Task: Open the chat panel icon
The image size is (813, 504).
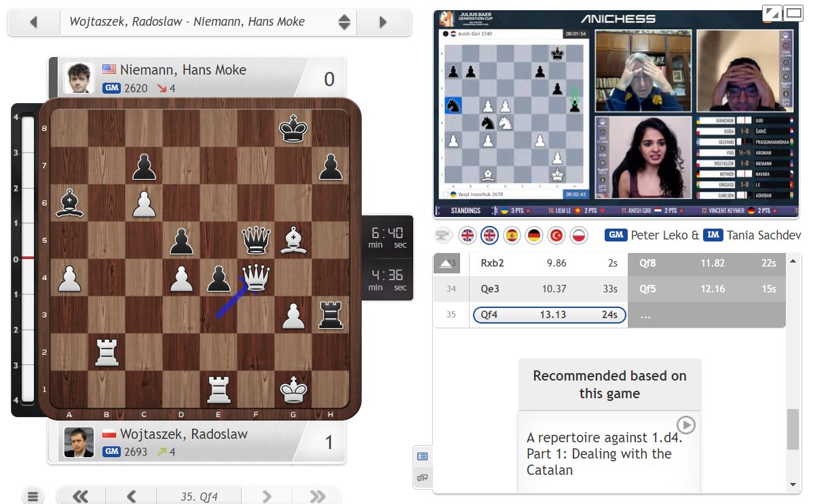Action: pyautogui.click(x=423, y=478)
